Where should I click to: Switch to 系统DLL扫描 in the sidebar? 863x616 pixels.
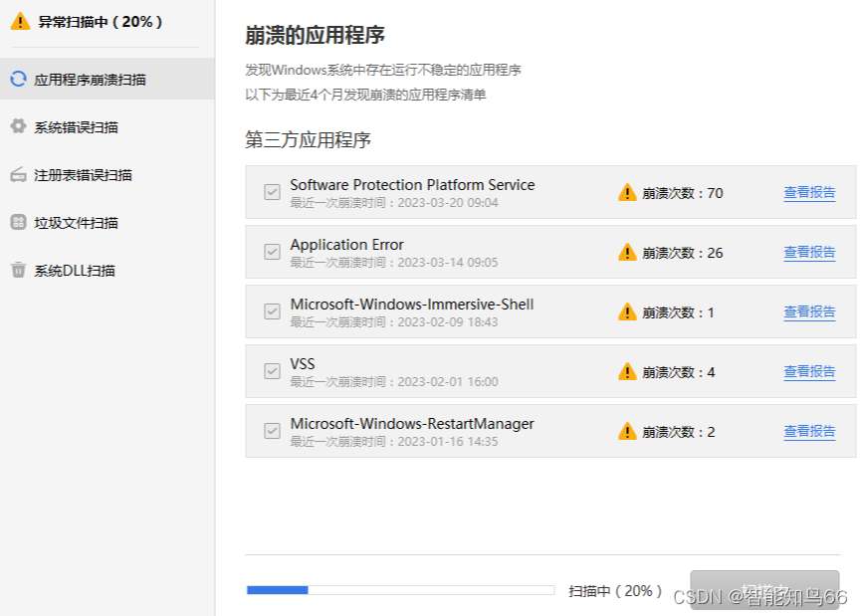108,271
